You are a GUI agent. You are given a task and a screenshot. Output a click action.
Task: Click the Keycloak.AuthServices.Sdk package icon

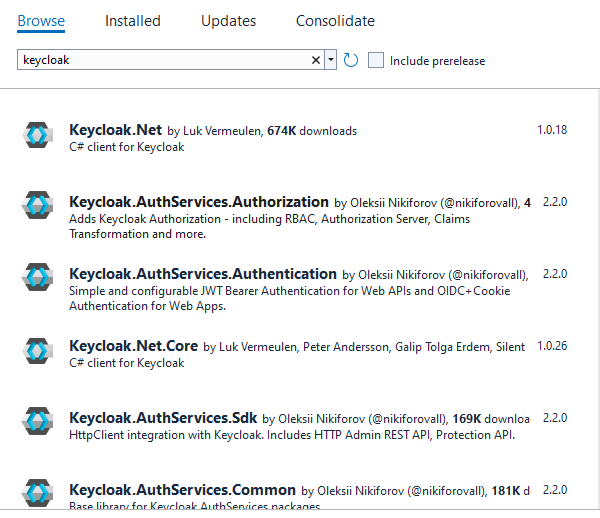tap(38, 422)
